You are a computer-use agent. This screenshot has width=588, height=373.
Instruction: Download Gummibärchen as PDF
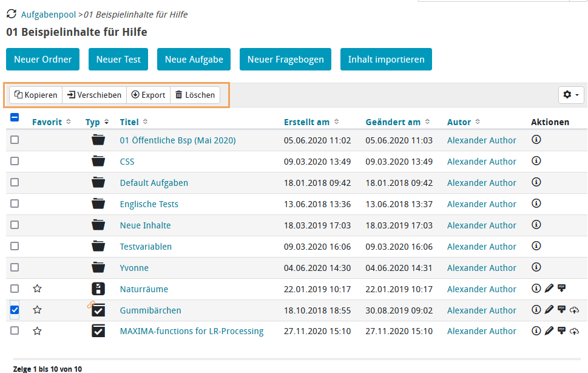(562, 310)
